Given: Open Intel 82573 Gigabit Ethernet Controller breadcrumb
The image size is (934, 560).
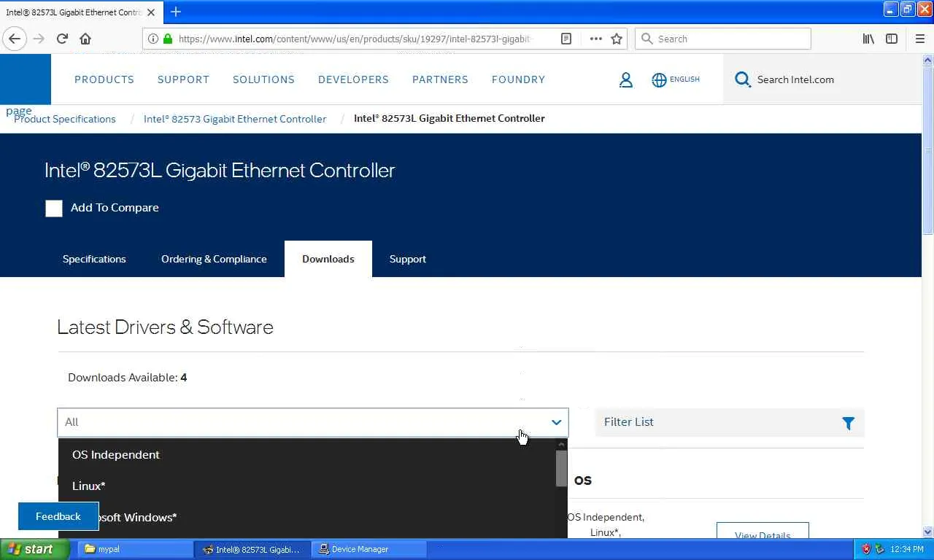Looking at the screenshot, I should pyautogui.click(x=235, y=119).
